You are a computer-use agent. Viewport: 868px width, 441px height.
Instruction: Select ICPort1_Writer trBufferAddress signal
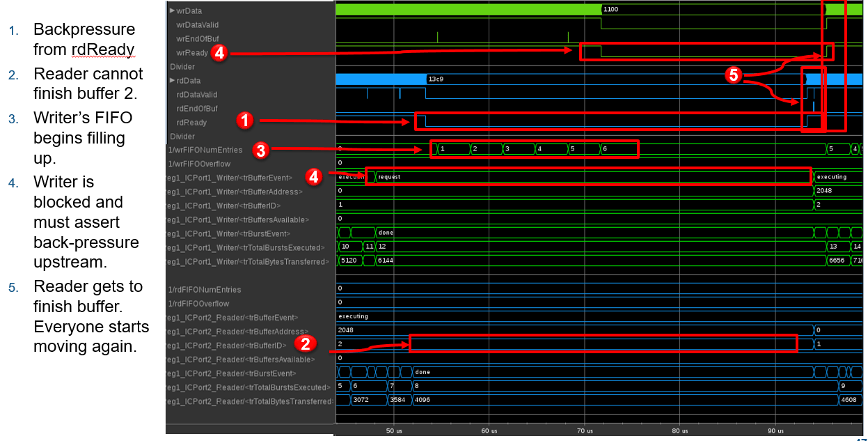[234, 192]
